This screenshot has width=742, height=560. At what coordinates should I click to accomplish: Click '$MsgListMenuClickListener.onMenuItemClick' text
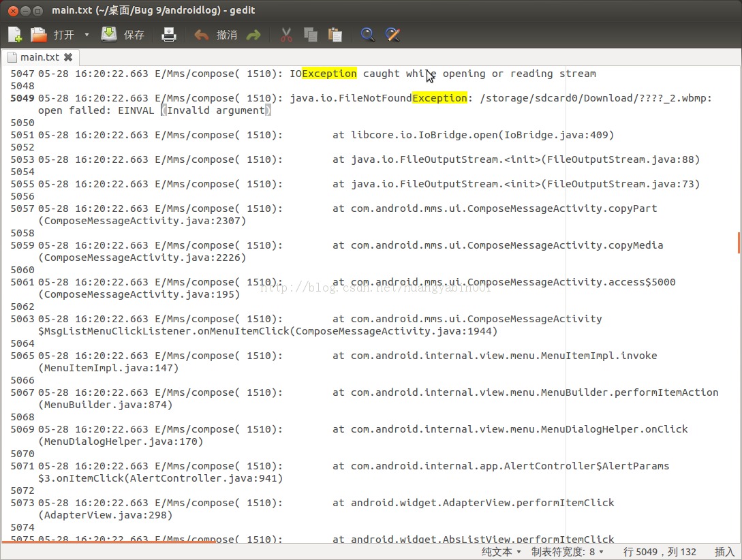(x=164, y=332)
